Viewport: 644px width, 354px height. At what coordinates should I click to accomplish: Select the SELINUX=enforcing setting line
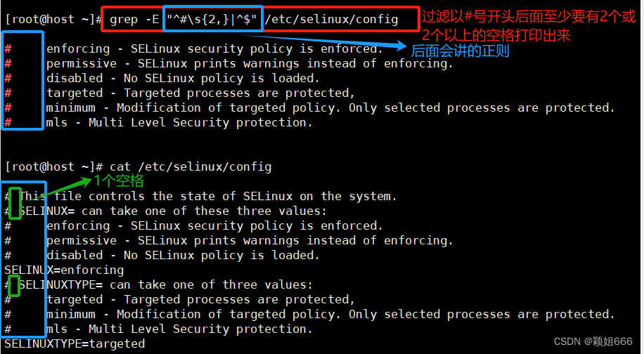coord(64,270)
